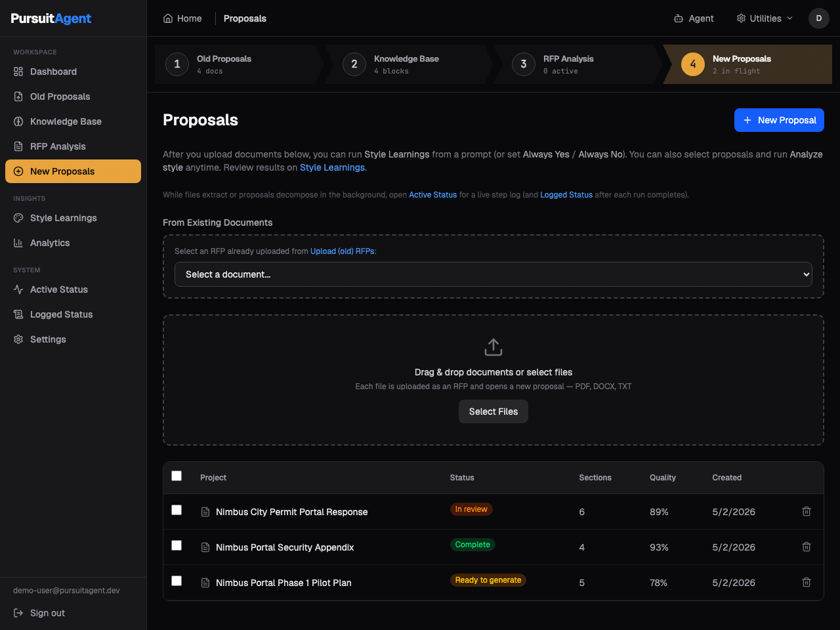This screenshot has width=840, height=630.
Task: Click the upload arrow icon in the drop zone
Action: pos(493,346)
